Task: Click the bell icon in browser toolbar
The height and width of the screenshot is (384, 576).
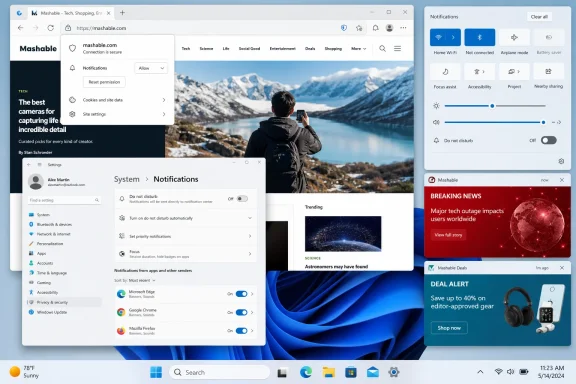Action: point(375,28)
